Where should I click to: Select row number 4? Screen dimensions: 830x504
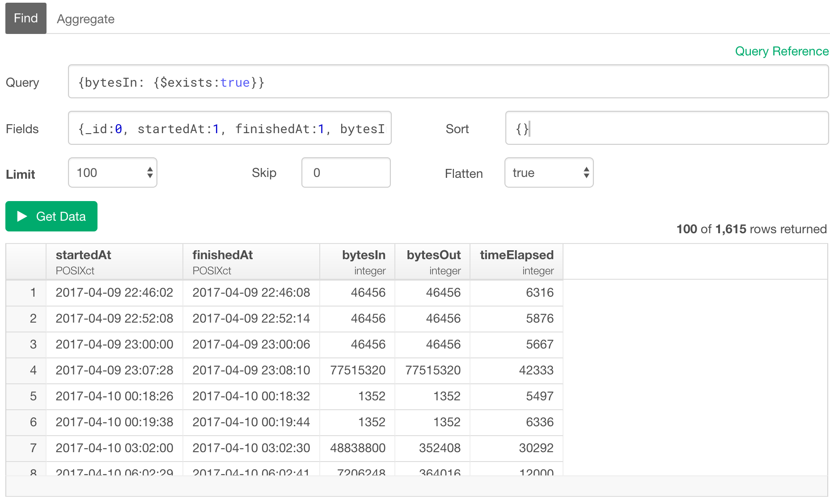coord(26,370)
